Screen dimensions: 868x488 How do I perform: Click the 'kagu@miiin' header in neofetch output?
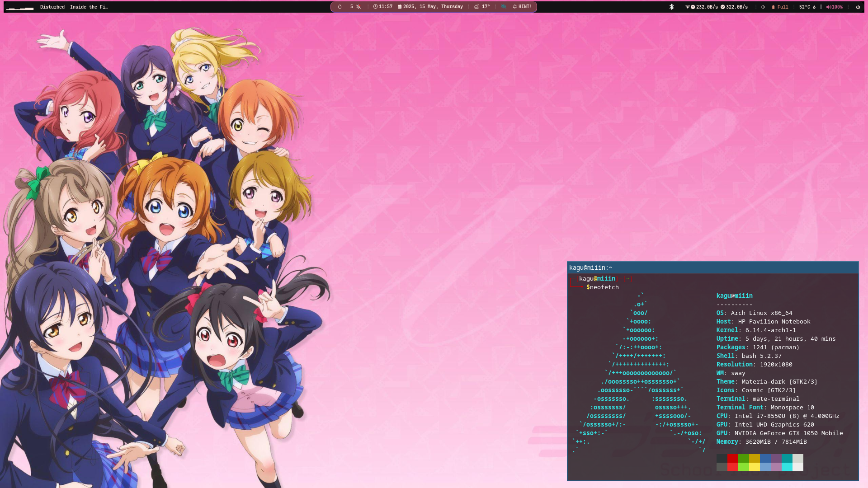(x=735, y=296)
